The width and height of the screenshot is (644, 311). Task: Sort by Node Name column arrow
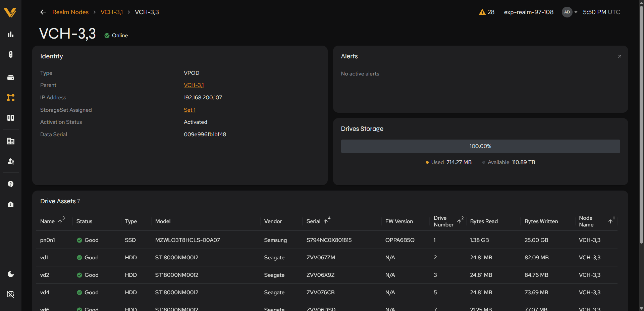[x=610, y=221]
